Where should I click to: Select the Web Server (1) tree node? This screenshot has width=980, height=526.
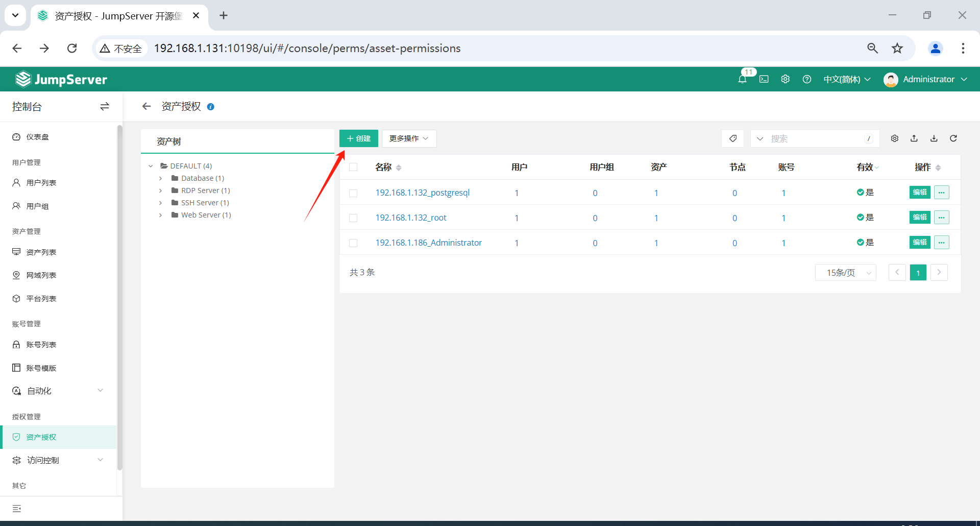[x=206, y=215]
